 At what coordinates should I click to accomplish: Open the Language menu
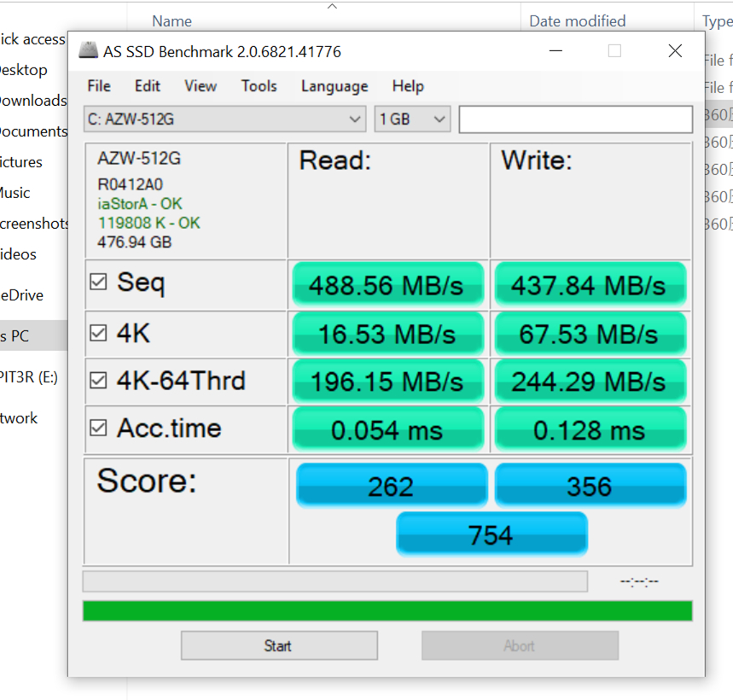[335, 86]
